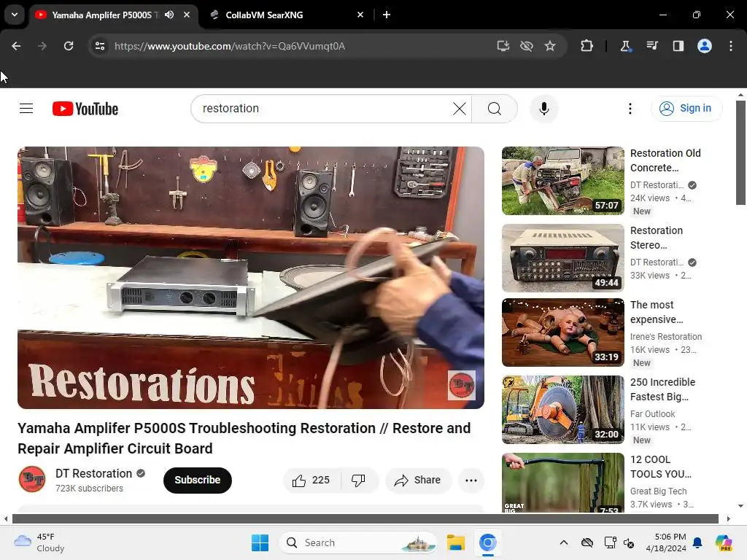Run the search with the magnifier button

[495, 109]
